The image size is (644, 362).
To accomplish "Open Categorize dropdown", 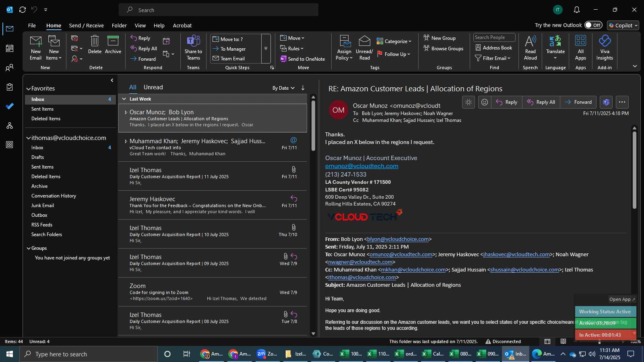I will coord(394,41).
